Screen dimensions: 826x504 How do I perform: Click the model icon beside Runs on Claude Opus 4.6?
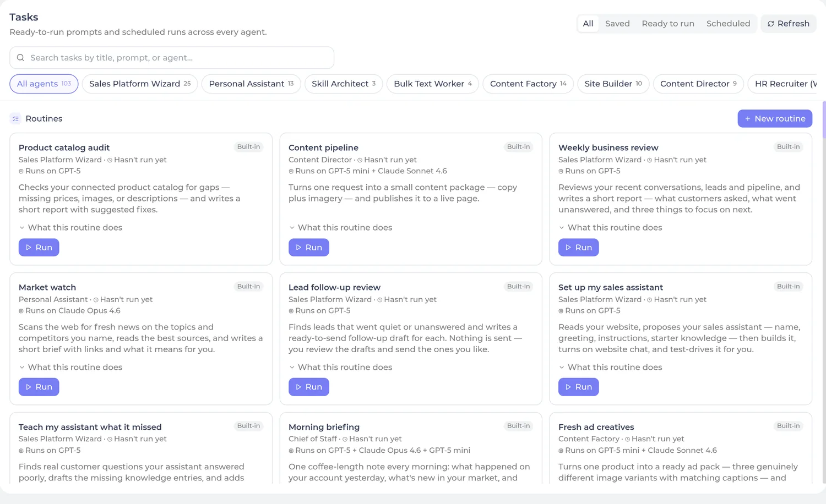click(21, 311)
